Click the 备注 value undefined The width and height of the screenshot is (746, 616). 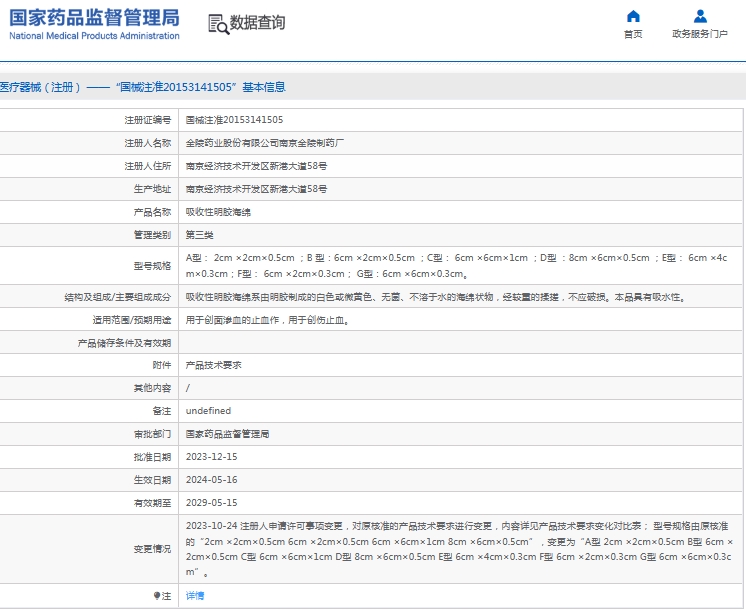tap(208, 411)
